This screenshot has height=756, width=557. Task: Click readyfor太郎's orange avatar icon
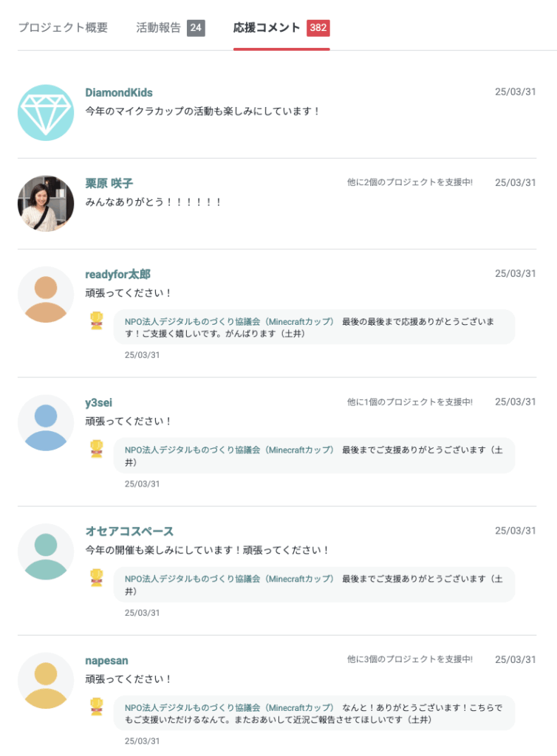tap(46, 295)
